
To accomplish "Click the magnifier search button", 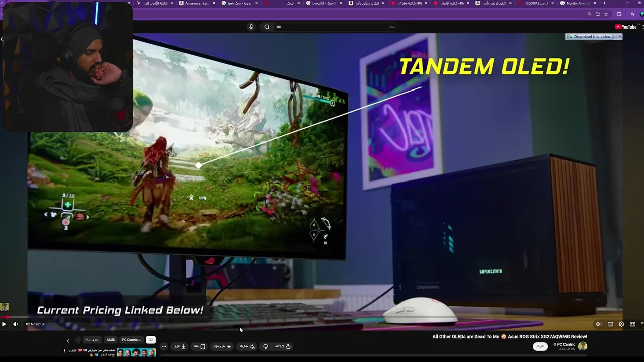I will [x=267, y=27].
